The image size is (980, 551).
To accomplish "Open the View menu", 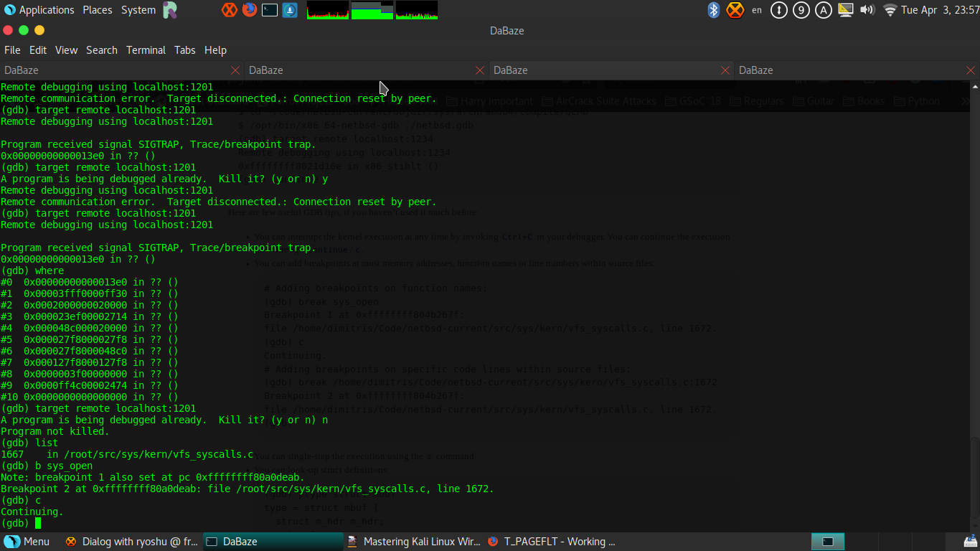I will pos(66,50).
